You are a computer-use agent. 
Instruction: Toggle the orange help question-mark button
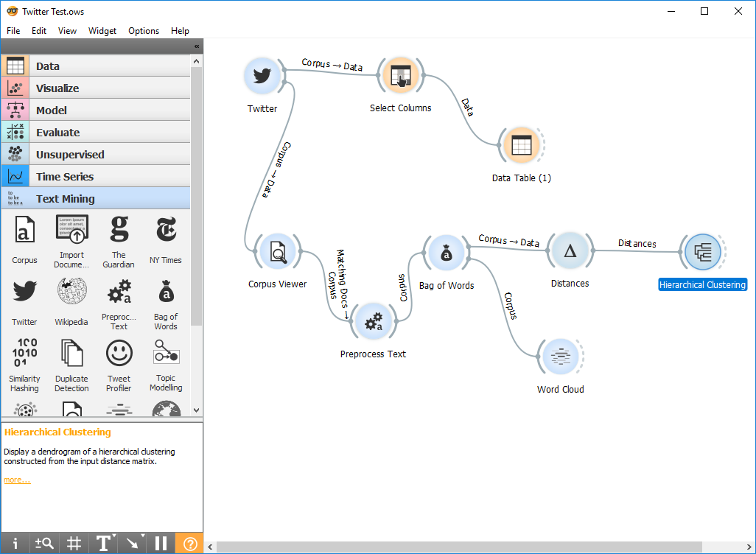189,544
